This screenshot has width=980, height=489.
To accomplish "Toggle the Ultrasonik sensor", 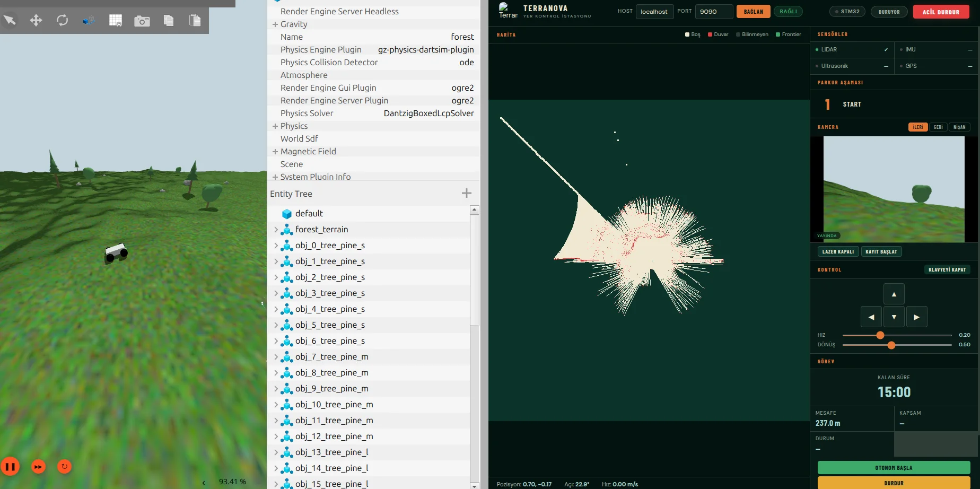I will [x=852, y=66].
